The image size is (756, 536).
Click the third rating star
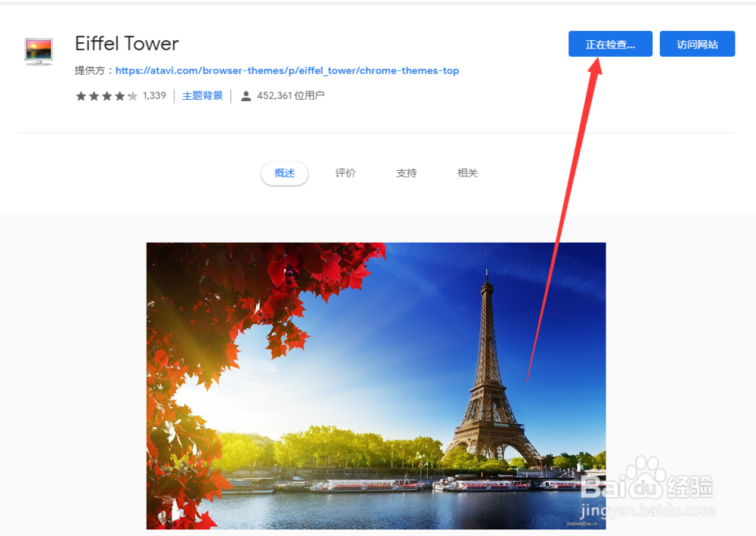(107, 96)
